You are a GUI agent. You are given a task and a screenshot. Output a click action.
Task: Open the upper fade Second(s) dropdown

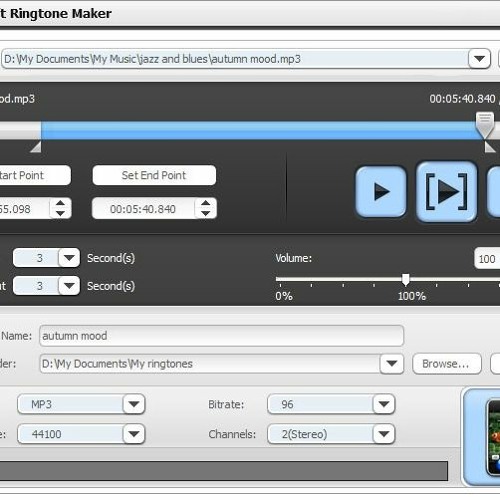click(x=69, y=258)
